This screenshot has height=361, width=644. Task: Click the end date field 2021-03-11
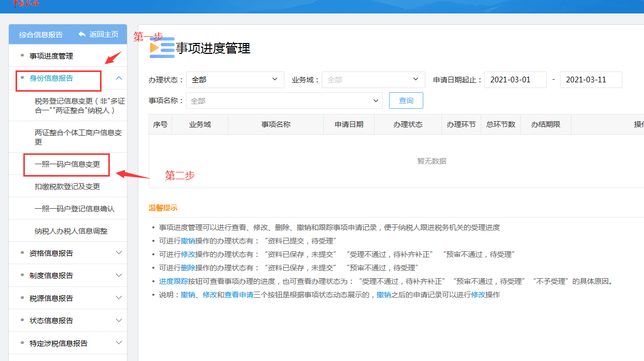point(591,80)
